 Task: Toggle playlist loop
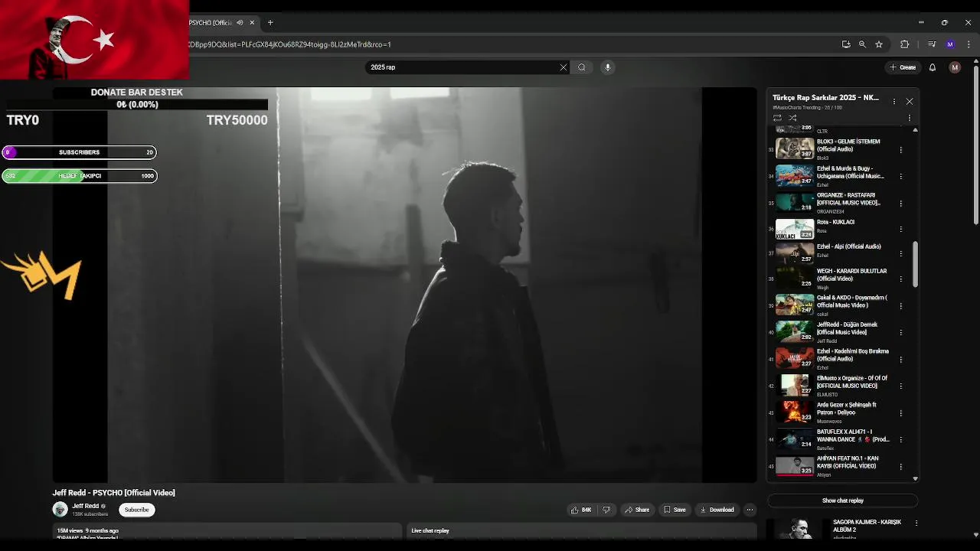[x=777, y=118]
